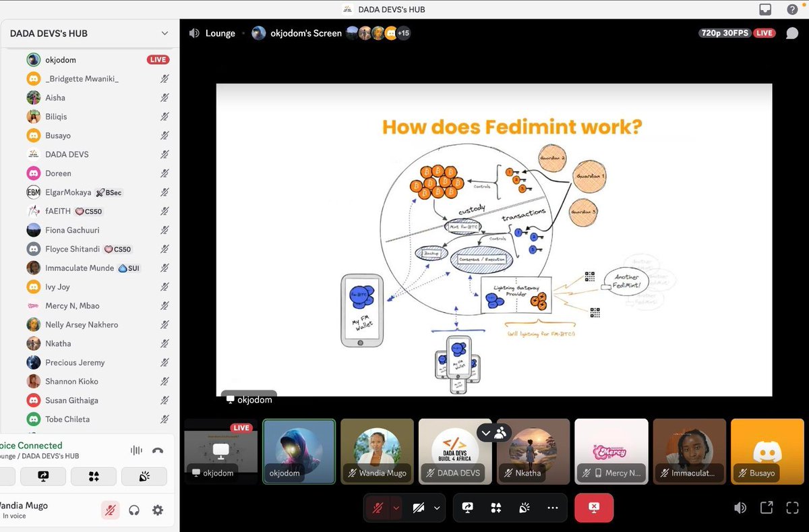This screenshot has height=532, width=809.
Task: Click the LIVE badge beside okjodom in sidebar
Action: click(x=158, y=60)
